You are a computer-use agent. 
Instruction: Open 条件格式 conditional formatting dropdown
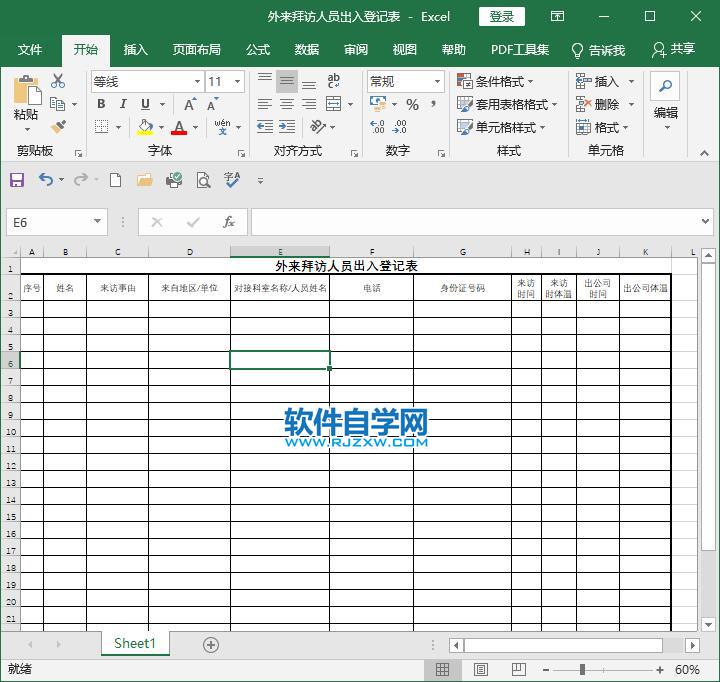click(495, 81)
